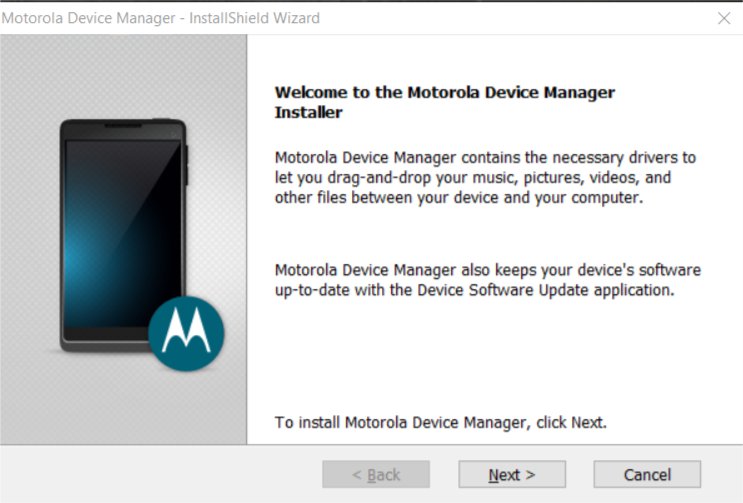Click the Device Software Update paragraph
The width and height of the screenshot is (743, 503).
(487, 280)
